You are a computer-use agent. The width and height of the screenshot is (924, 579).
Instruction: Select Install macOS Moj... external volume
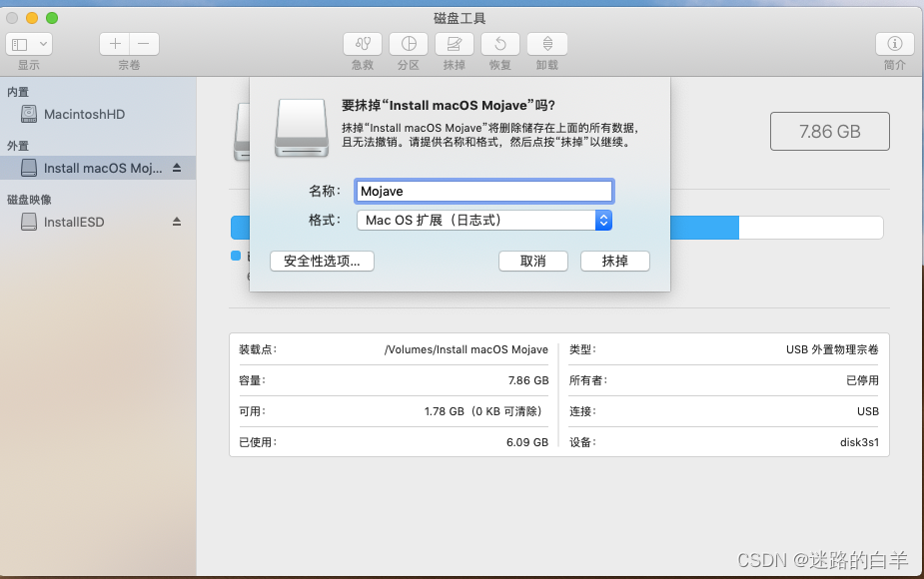coord(98,168)
